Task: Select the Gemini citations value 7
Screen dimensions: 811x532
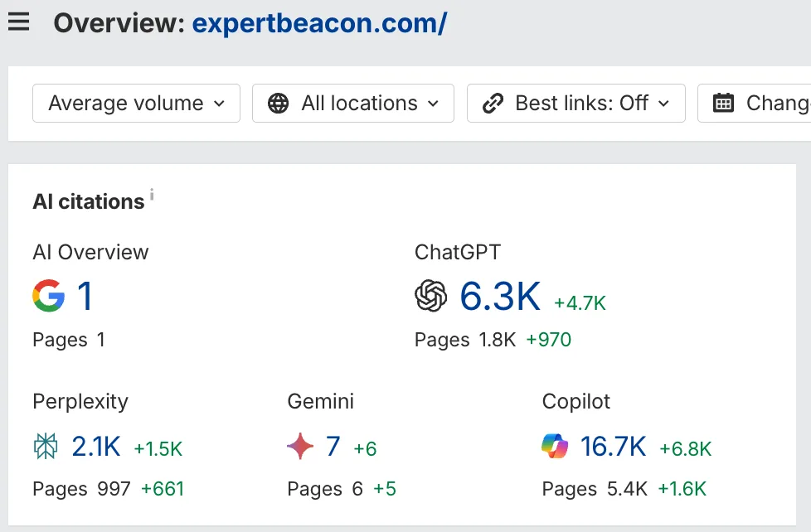Action: click(333, 446)
